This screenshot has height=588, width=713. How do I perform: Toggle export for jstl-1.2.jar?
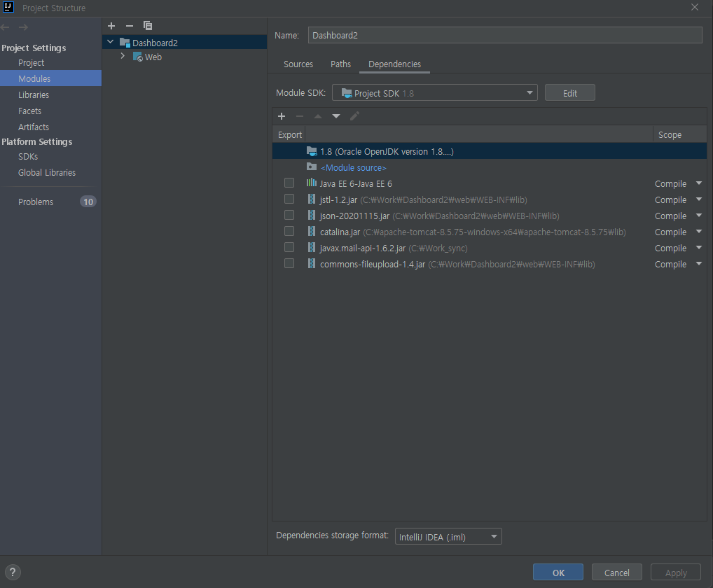coord(289,199)
